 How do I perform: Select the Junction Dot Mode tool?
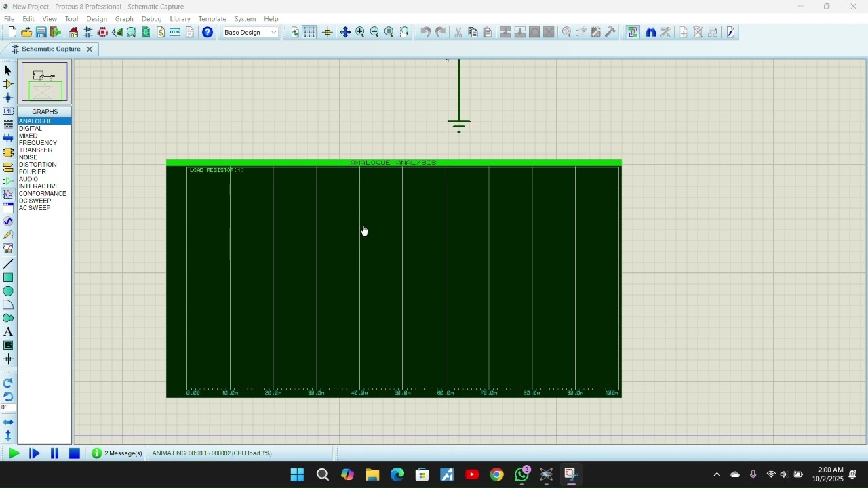pos(8,98)
